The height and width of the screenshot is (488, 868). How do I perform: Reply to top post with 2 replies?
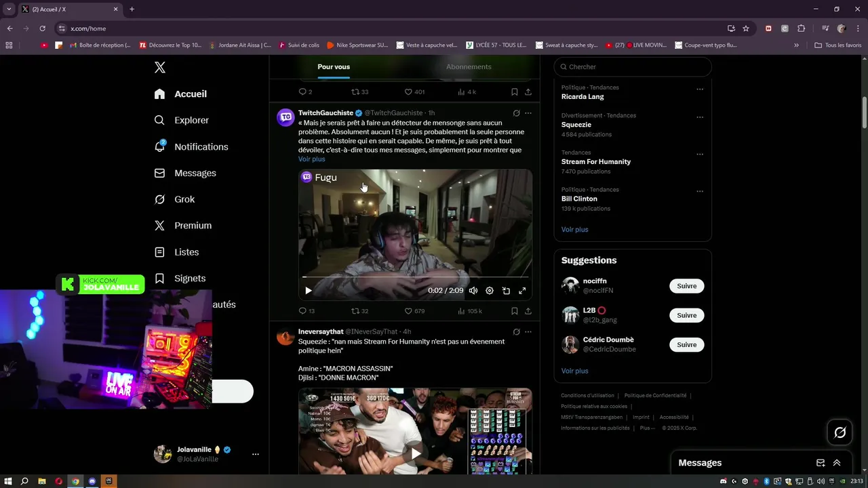tap(305, 92)
